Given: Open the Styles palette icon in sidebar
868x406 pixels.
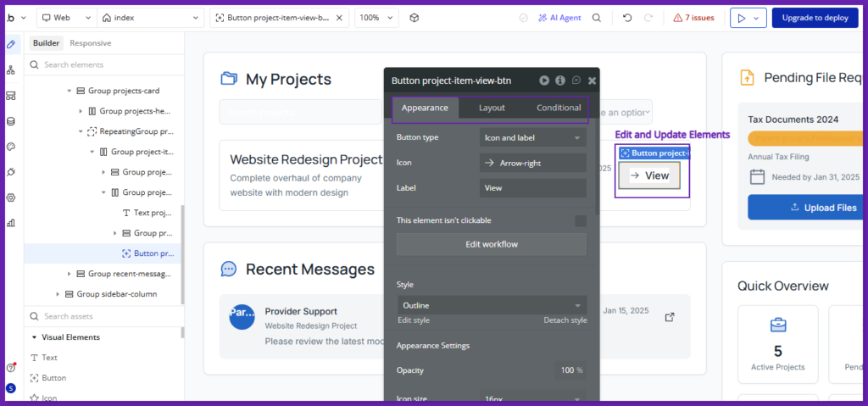Looking at the screenshot, I should 10,147.
